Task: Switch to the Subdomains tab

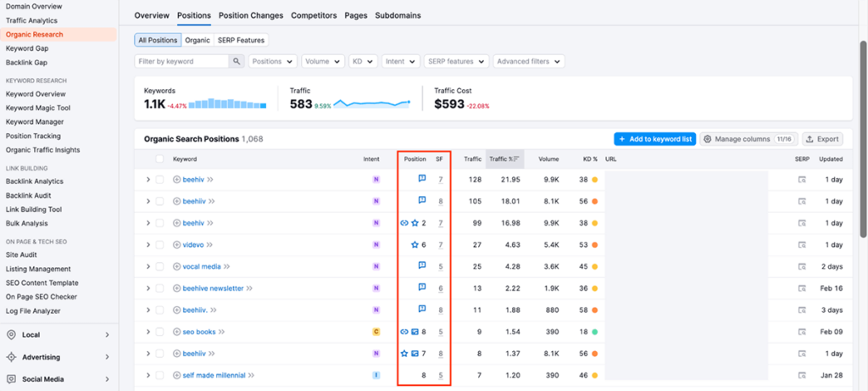Action: pos(398,15)
